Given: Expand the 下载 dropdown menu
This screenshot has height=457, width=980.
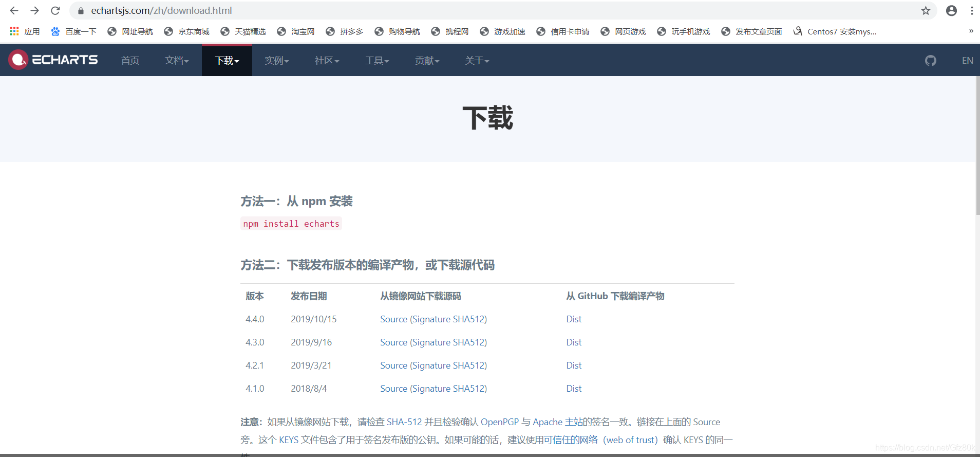Looking at the screenshot, I should [x=227, y=61].
